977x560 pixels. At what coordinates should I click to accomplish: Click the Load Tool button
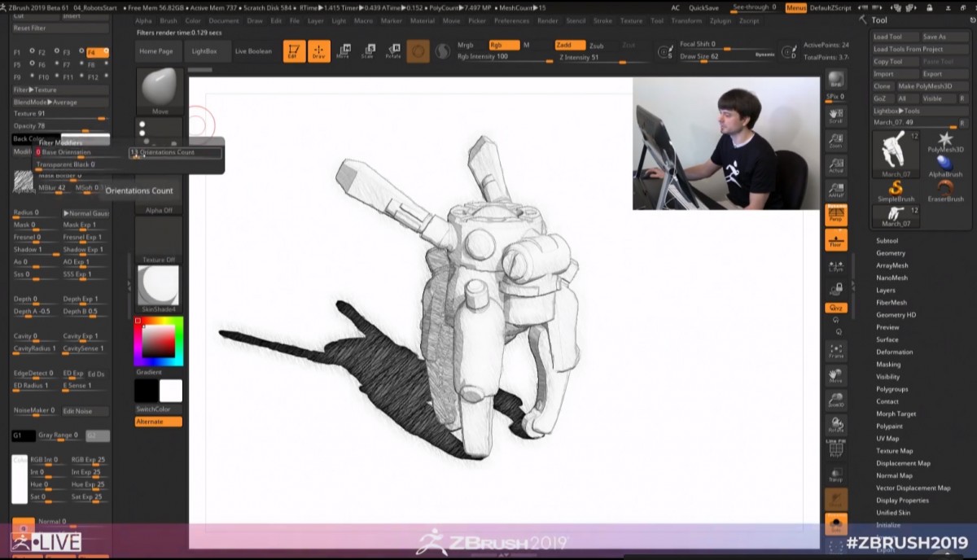pos(893,37)
